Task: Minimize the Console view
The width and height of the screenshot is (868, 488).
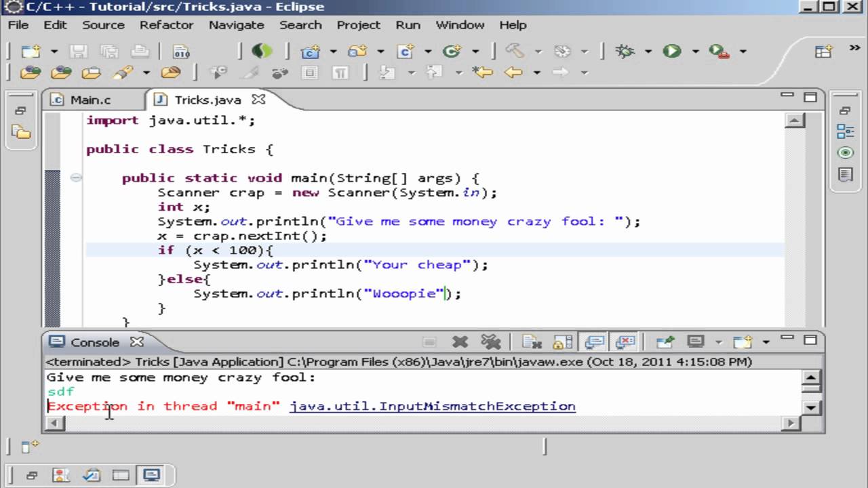Action: coord(787,338)
